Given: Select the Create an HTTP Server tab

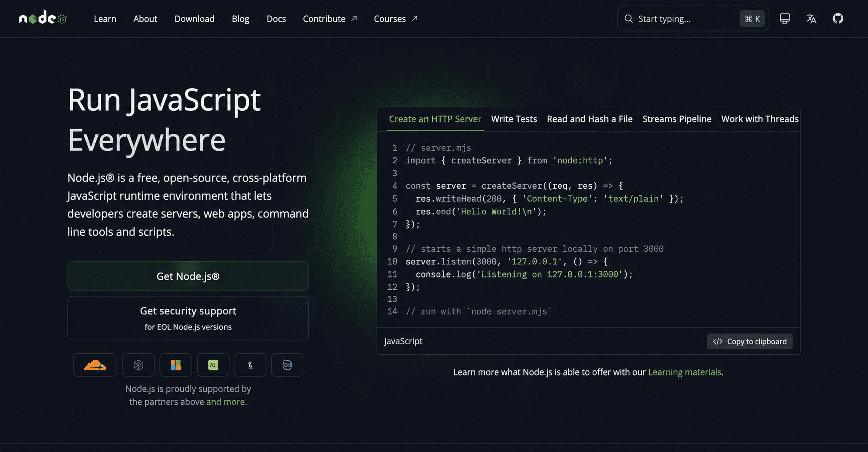Looking at the screenshot, I should pos(435,119).
